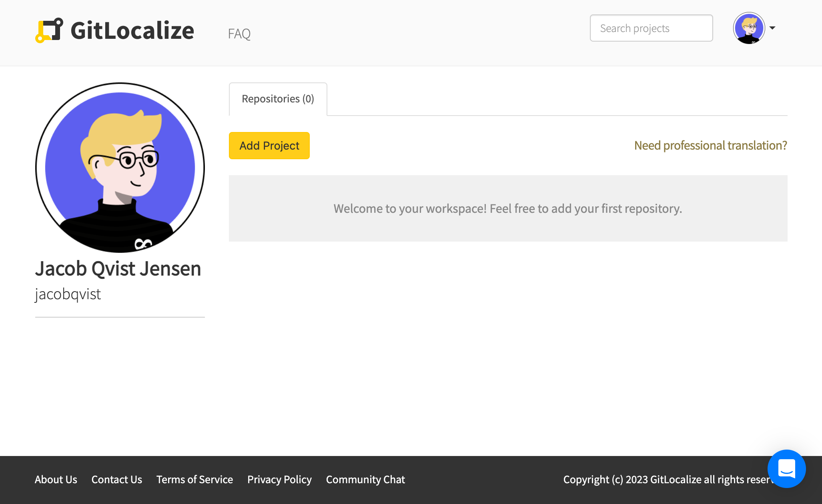Image resolution: width=822 pixels, height=504 pixels.
Task: Click the Community Chat footer link
Action: click(x=365, y=479)
